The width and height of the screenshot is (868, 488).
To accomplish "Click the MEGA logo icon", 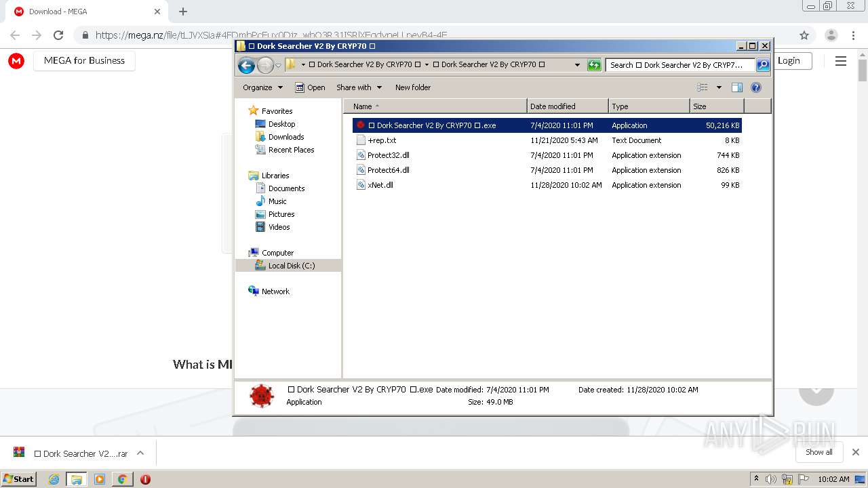I will [x=16, y=61].
